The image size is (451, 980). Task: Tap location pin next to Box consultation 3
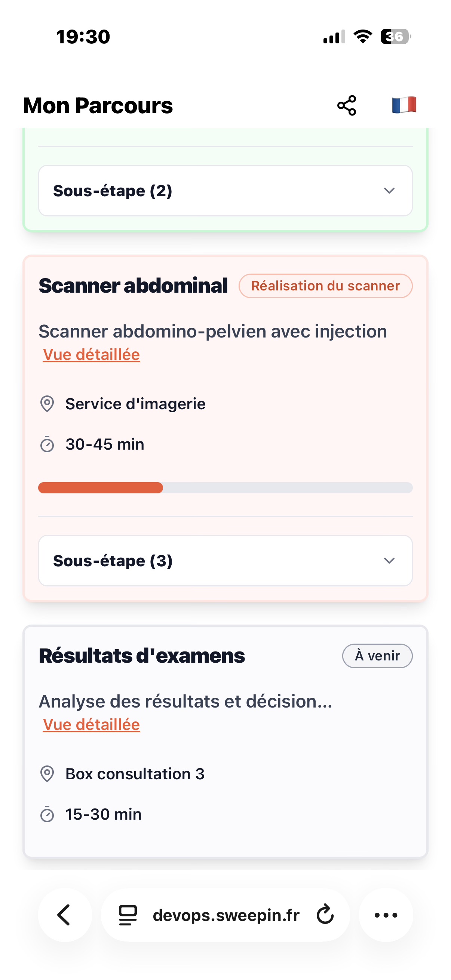click(47, 774)
